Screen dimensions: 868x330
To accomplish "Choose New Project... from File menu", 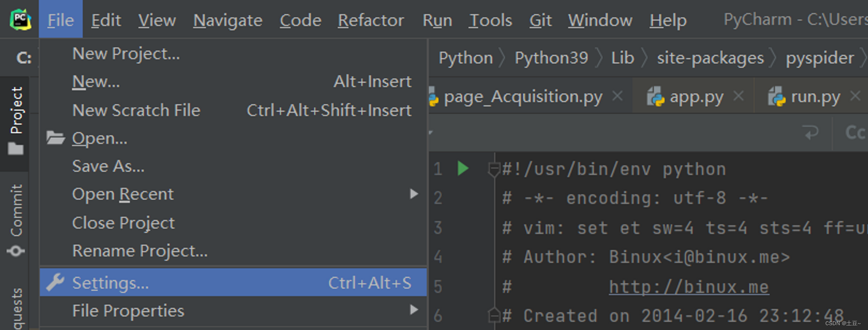I will click(x=233, y=54).
